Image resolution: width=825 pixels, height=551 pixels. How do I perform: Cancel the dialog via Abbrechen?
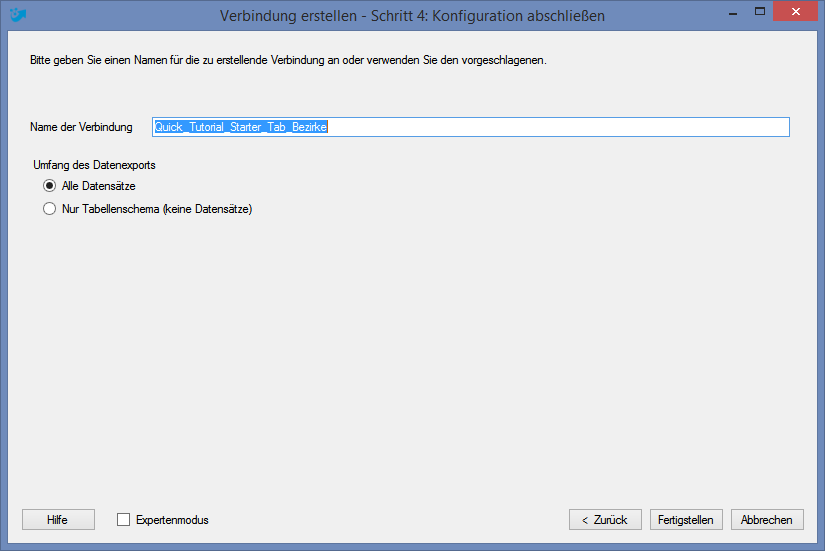[767, 519]
